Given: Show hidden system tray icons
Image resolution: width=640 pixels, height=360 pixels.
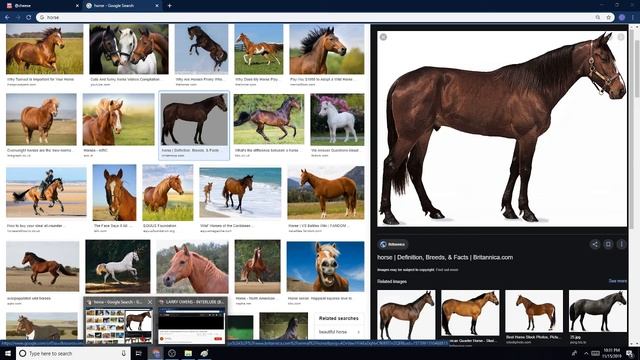Looking at the screenshot, I should (586, 353).
